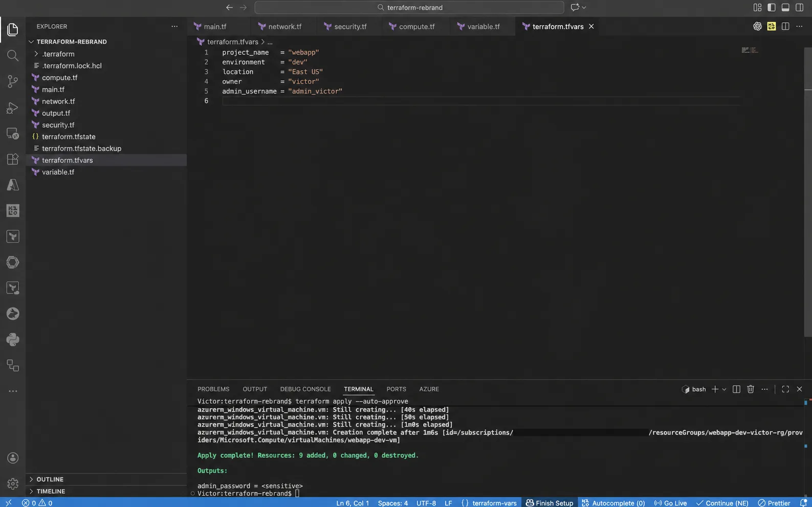Viewport: 812px width, 507px height.
Task: Open remote window indicator in status bar
Action: tap(8, 503)
